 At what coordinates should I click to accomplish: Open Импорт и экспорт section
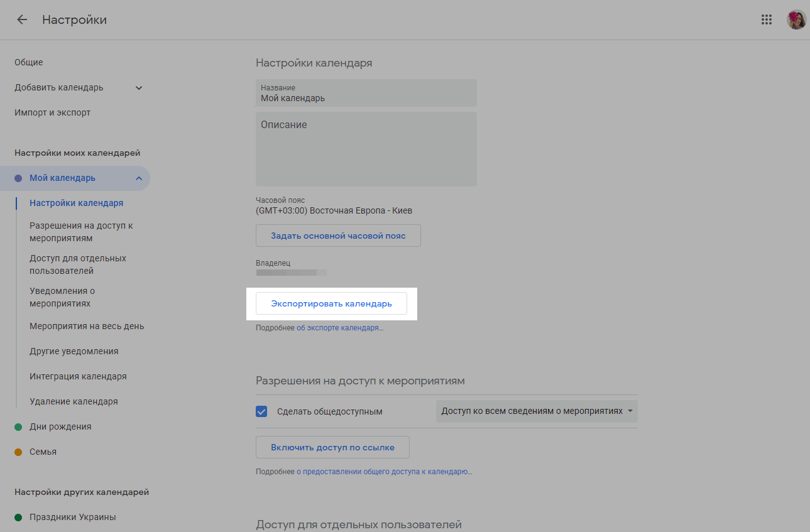tap(53, 112)
